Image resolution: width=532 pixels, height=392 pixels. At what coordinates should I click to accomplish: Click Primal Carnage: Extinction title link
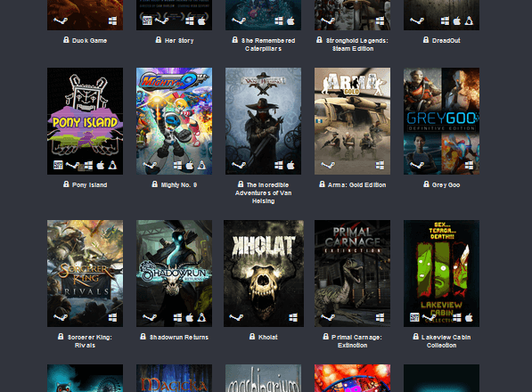click(356, 341)
